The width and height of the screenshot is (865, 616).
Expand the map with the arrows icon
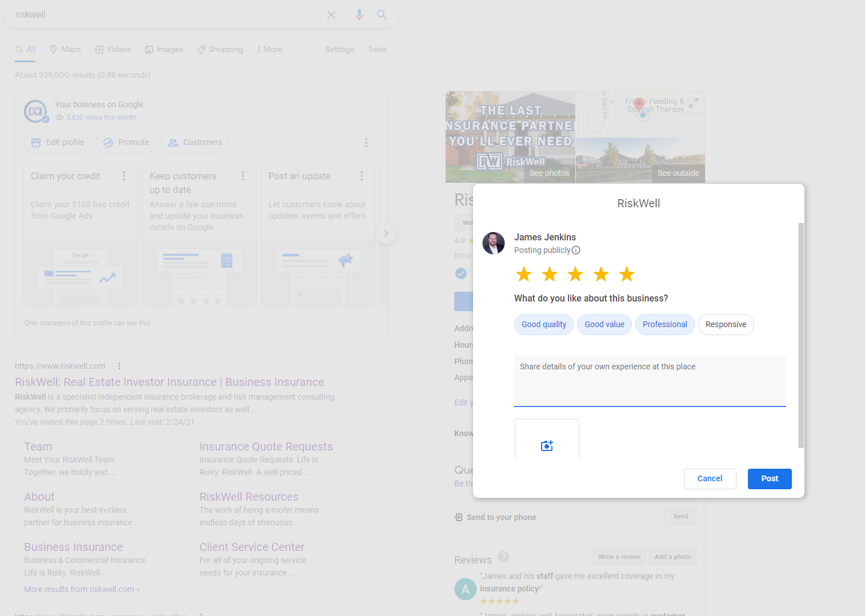[x=694, y=103]
